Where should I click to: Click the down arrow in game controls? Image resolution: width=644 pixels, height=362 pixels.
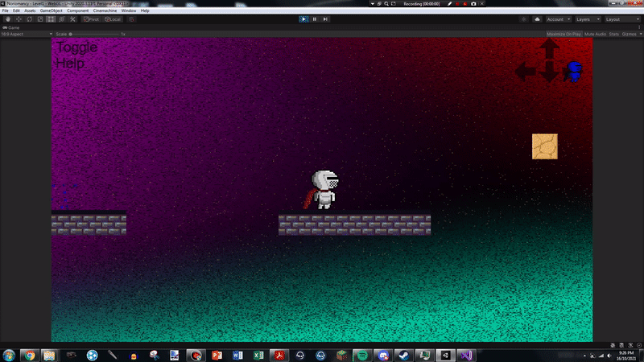(x=549, y=72)
